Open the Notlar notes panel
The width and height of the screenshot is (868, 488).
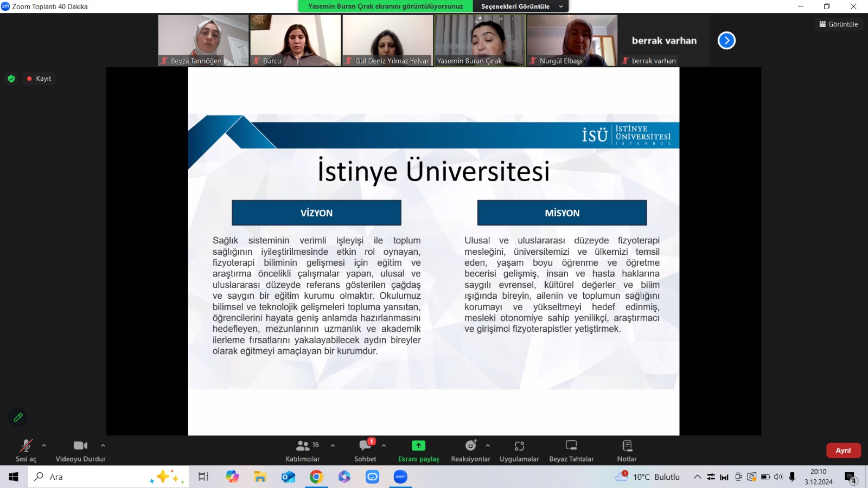tap(627, 451)
